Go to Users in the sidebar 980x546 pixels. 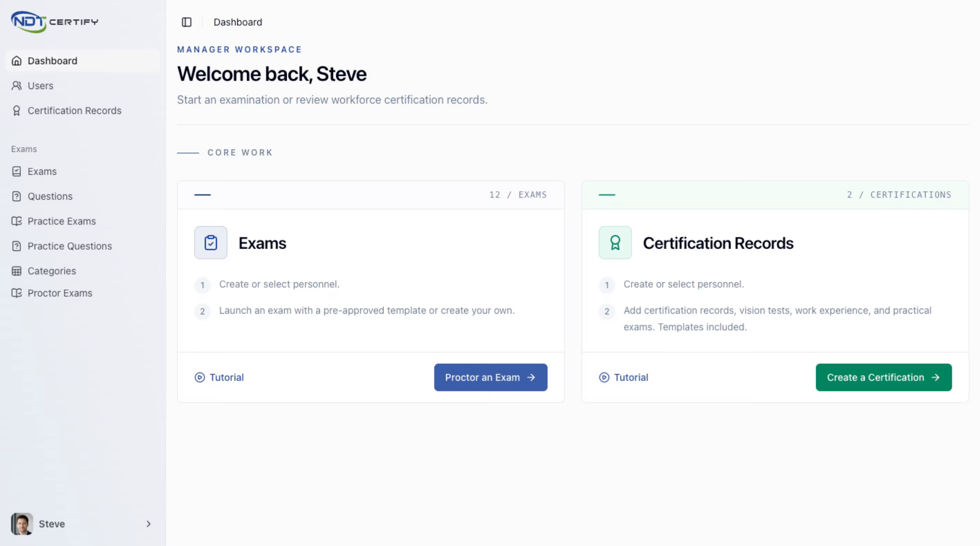[83, 86]
